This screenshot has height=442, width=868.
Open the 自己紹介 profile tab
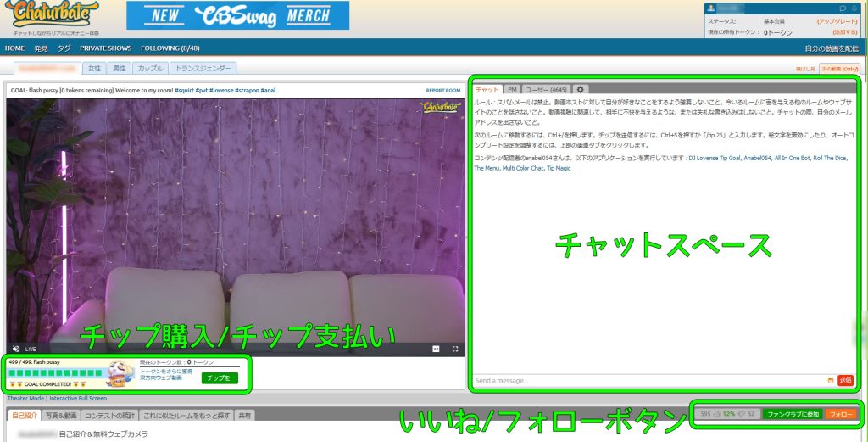[x=25, y=415]
